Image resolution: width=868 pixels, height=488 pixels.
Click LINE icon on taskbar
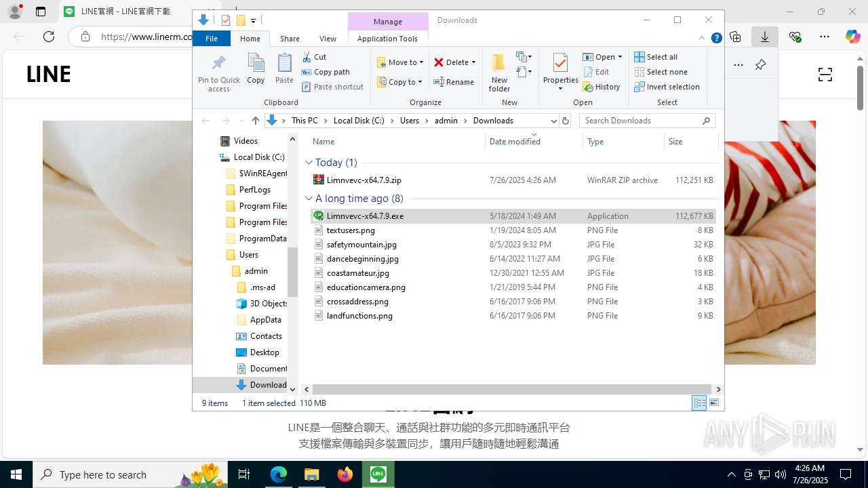point(378,474)
